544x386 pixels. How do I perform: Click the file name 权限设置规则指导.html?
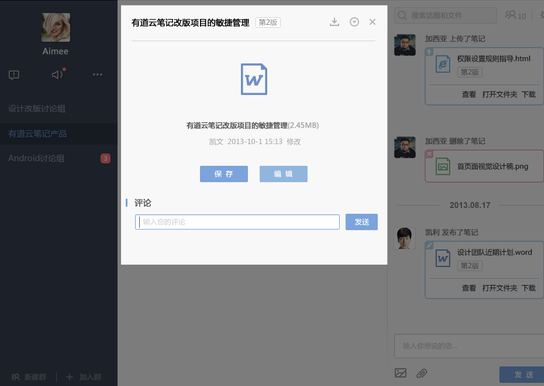(493, 59)
